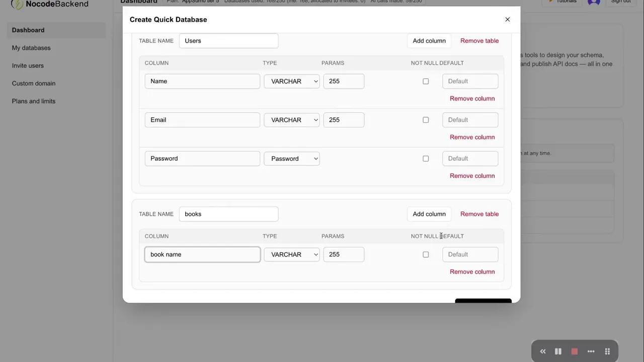Pause the screen recording
The width and height of the screenshot is (644, 362).
(558, 351)
